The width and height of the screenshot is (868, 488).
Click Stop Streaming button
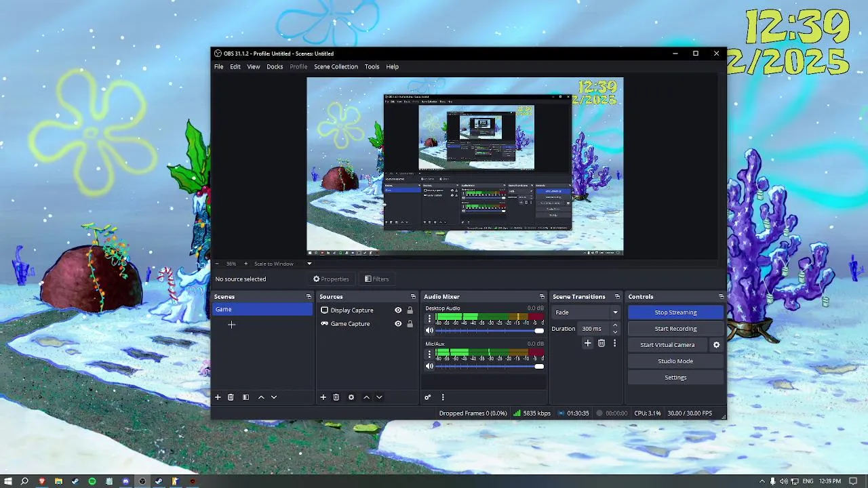click(x=675, y=312)
